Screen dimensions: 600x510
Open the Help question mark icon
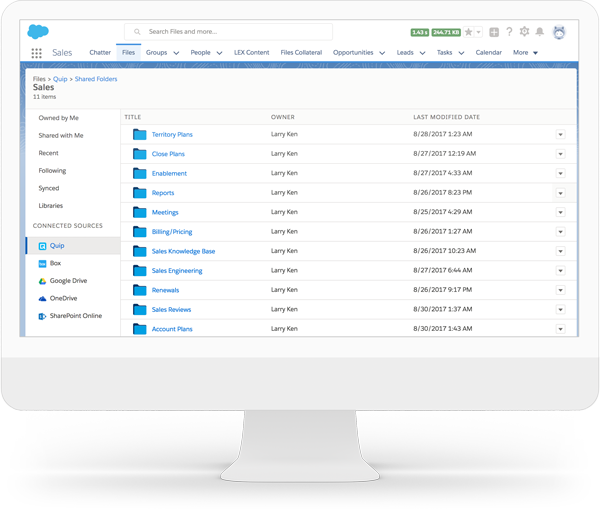point(509,32)
